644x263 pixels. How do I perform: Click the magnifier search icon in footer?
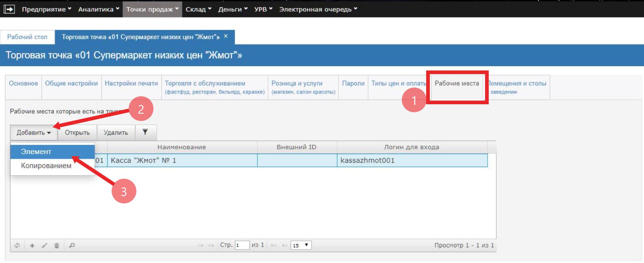pos(72,246)
